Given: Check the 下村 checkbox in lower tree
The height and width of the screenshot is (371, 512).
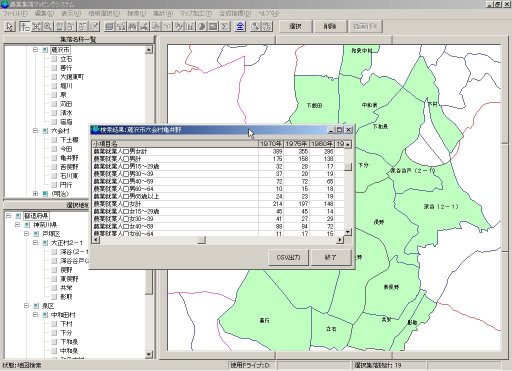Looking at the screenshot, I should pos(54,324).
